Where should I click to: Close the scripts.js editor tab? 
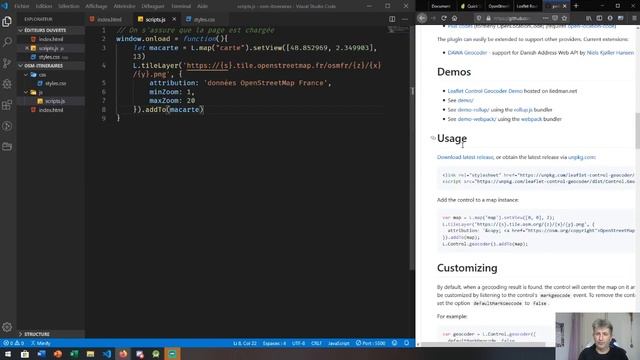click(x=174, y=19)
